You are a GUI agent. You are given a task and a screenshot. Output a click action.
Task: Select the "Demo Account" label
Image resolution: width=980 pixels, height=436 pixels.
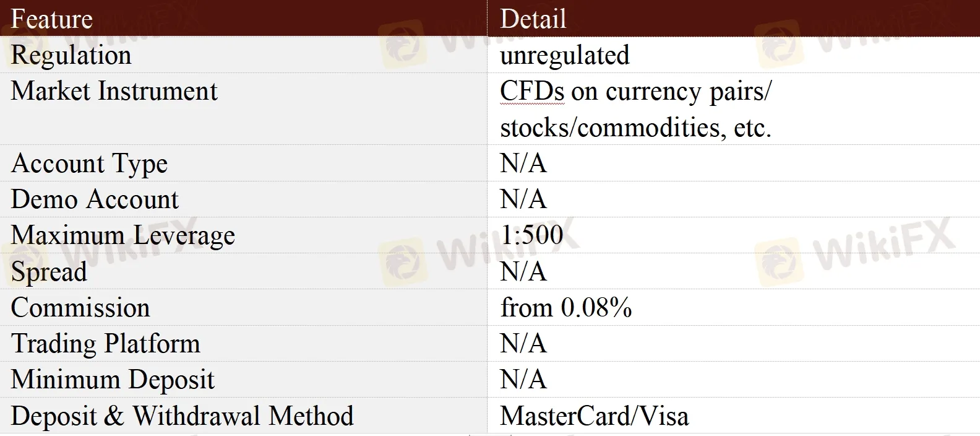pyautogui.click(x=95, y=199)
